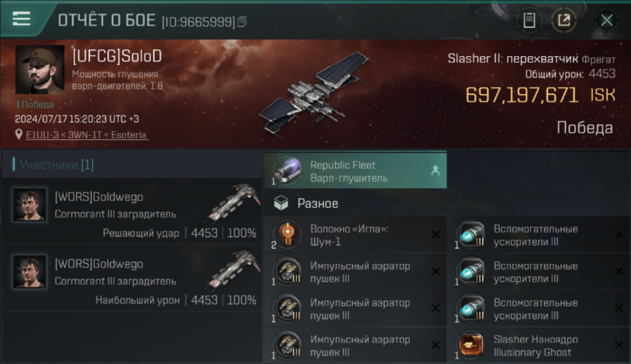The image size is (631, 364).
Task: Click the Волокно «Игла» Шум-1 icon
Action: pyautogui.click(x=286, y=235)
